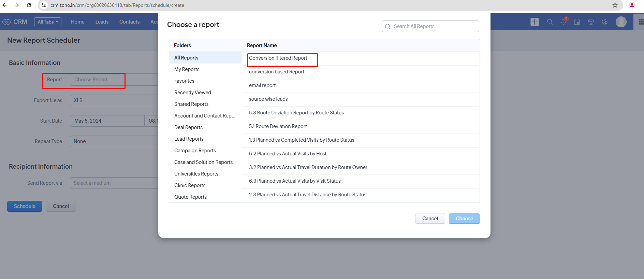Open the Repeat Type None dropdown

click(x=114, y=141)
